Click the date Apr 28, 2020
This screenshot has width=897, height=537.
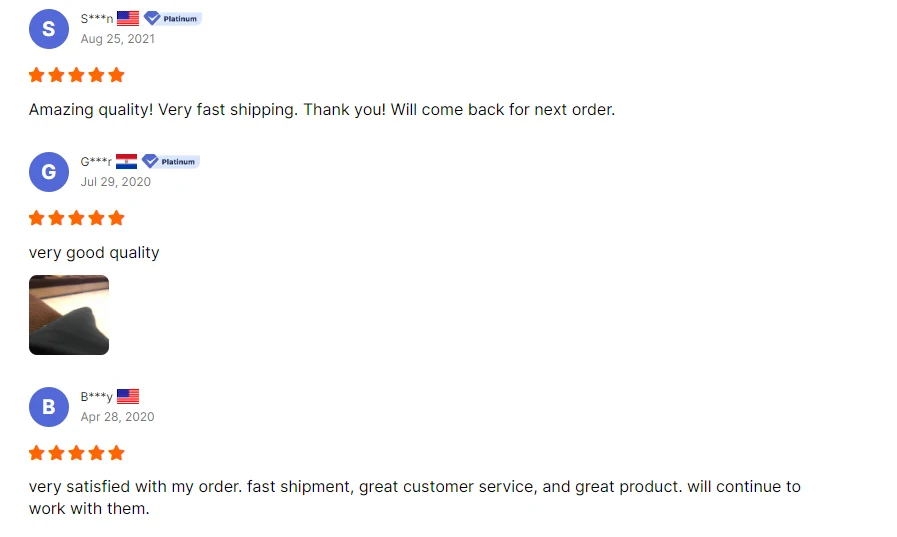point(118,417)
